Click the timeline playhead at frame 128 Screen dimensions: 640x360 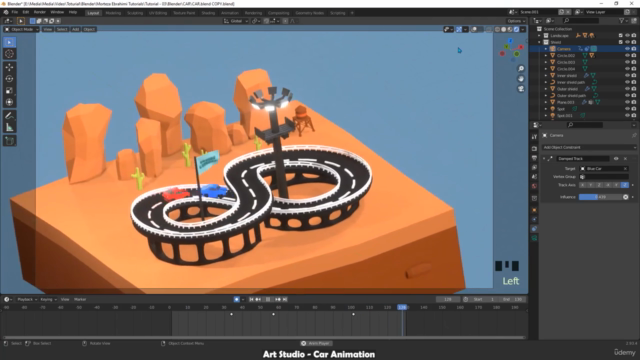[402, 307]
